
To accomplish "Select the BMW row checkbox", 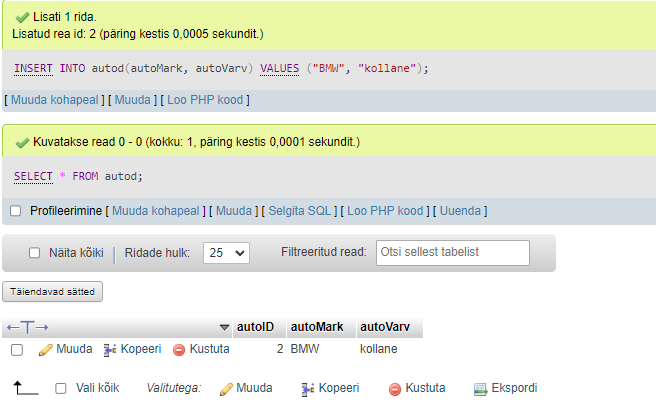I will [x=17, y=350].
